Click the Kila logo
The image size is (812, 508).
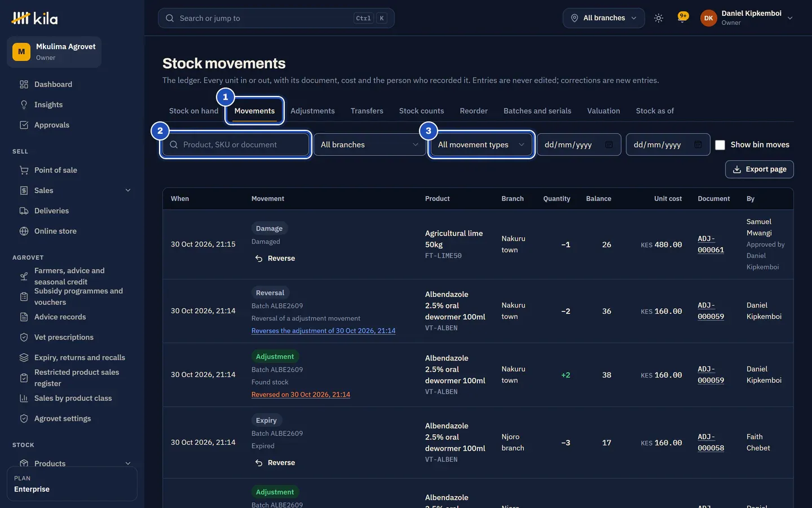point(34,18)
